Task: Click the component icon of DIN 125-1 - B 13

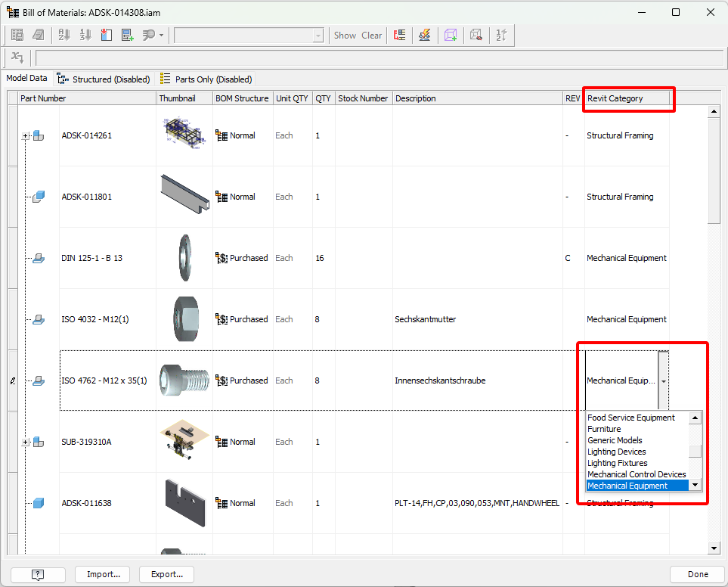Action: click(39, 258)
